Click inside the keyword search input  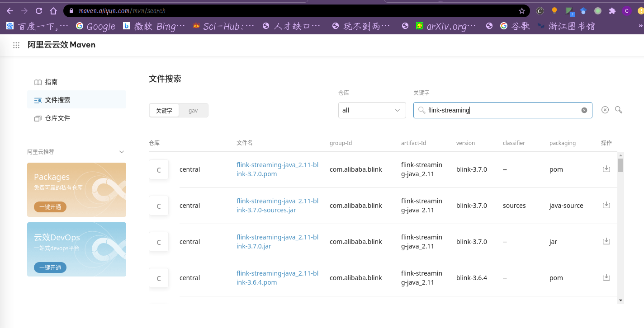tap(497, 110)
